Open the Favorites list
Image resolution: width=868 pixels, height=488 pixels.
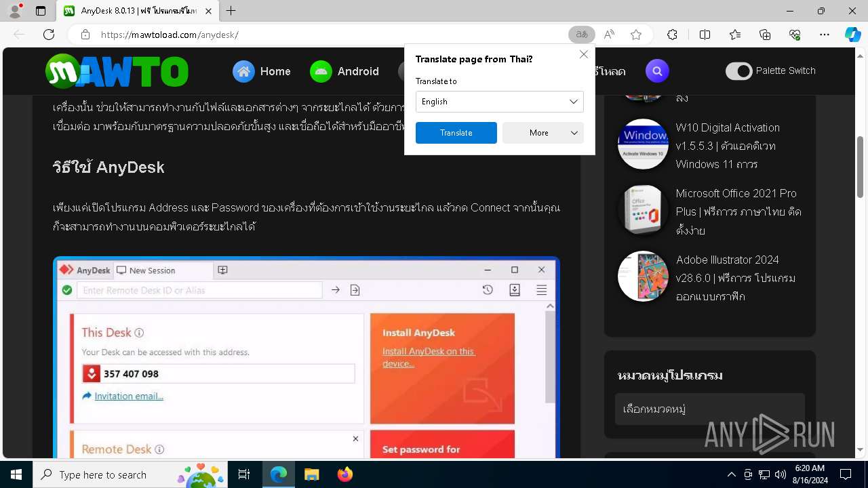735,35
